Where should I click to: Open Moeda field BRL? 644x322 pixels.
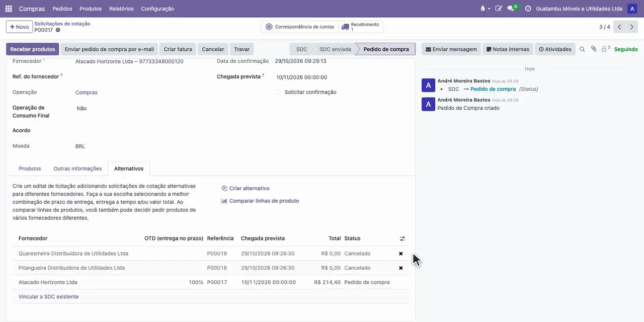coord(80,146)
